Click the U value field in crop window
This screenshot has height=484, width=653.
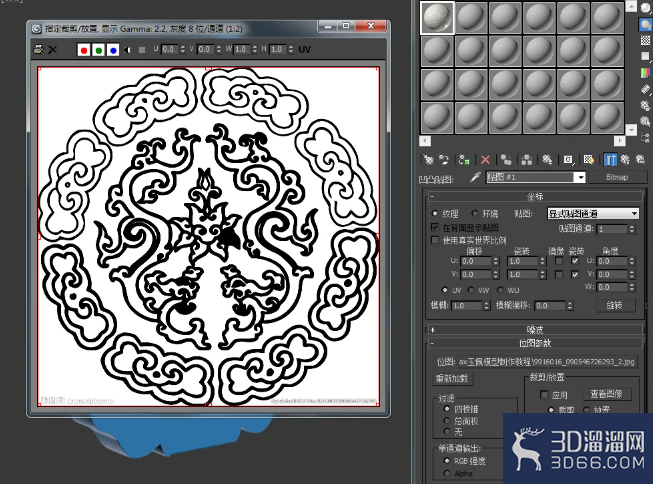click(x=169, y=50)
